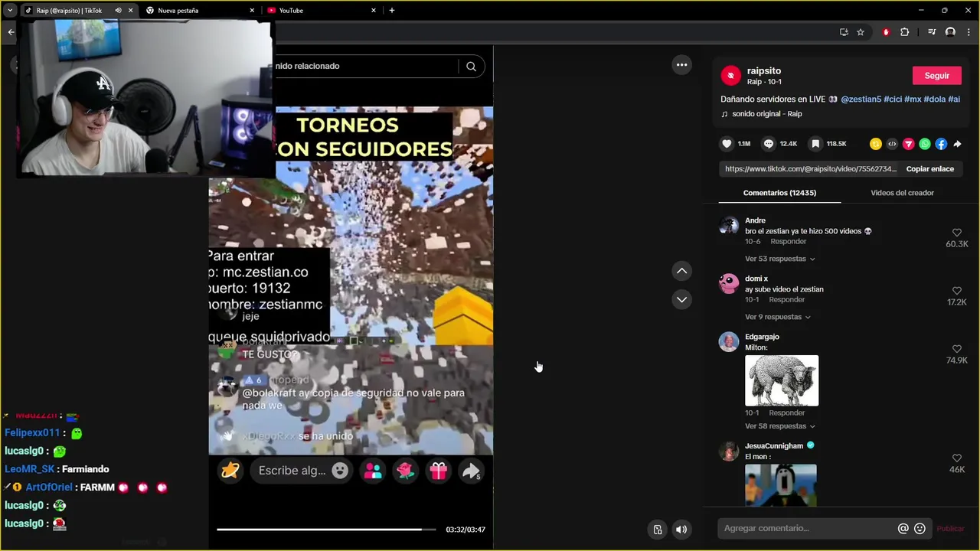Open JesuaCunningham's image comment
Image resolution: width=980 pixels, height=551 pixels.
[780, 485]
